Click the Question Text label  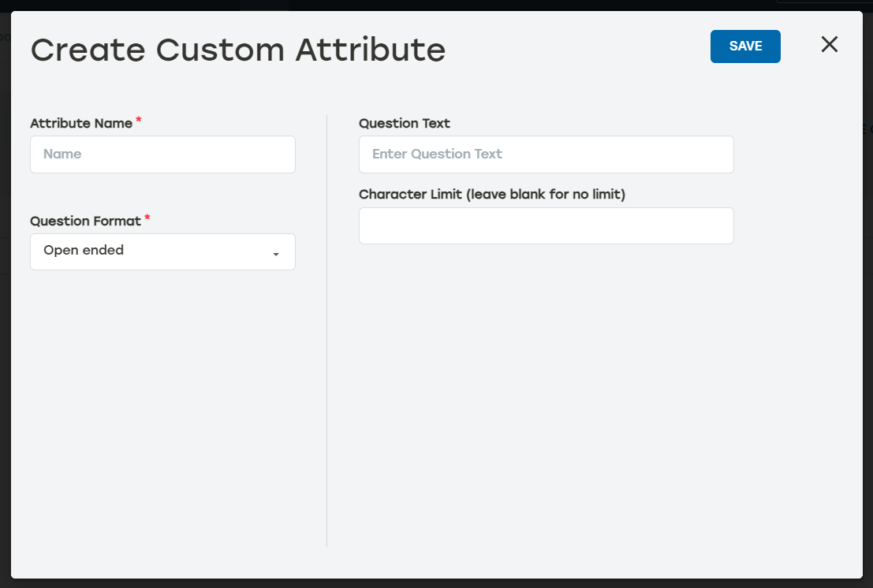click(404, 123)
